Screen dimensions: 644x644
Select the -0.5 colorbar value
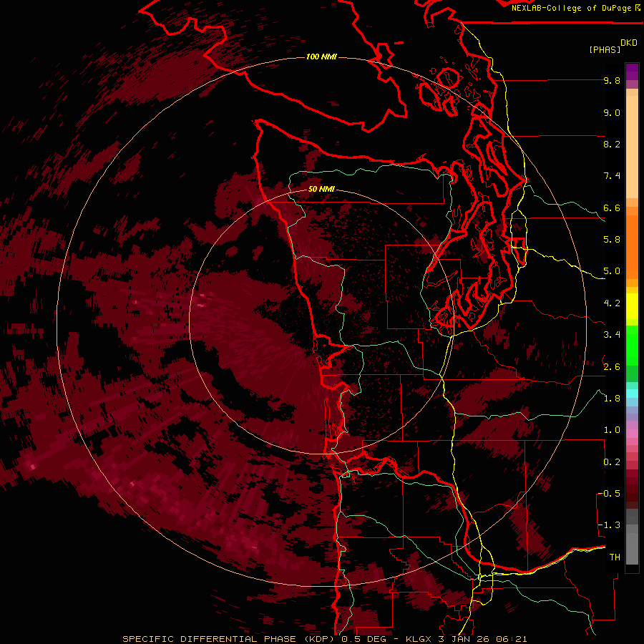(609, 493)
